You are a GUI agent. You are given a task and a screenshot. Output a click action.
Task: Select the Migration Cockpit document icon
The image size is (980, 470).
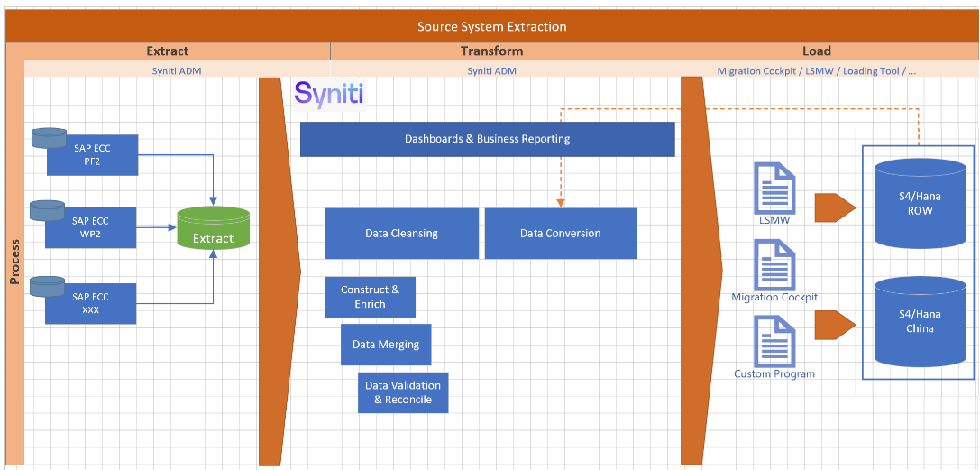[774, 264]
